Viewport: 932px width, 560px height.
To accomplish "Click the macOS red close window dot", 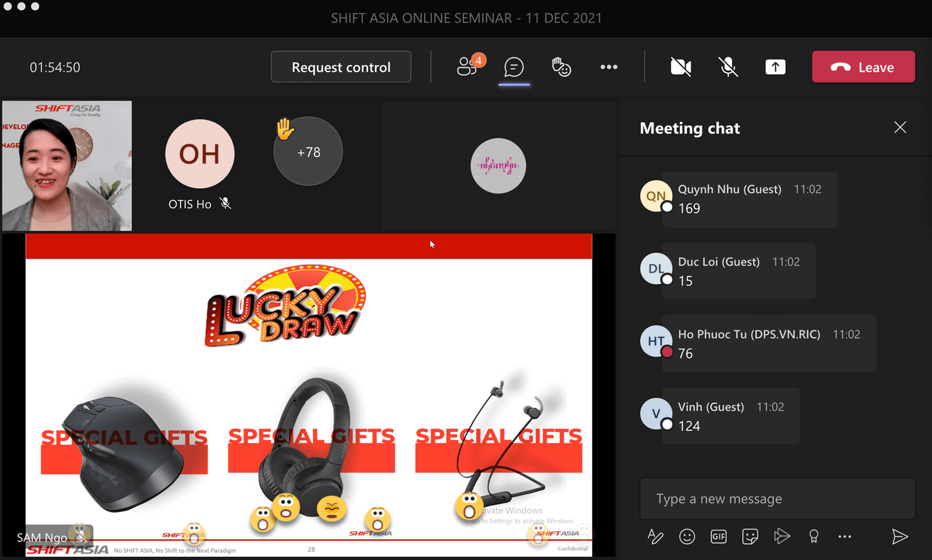I will click(6, 6).
